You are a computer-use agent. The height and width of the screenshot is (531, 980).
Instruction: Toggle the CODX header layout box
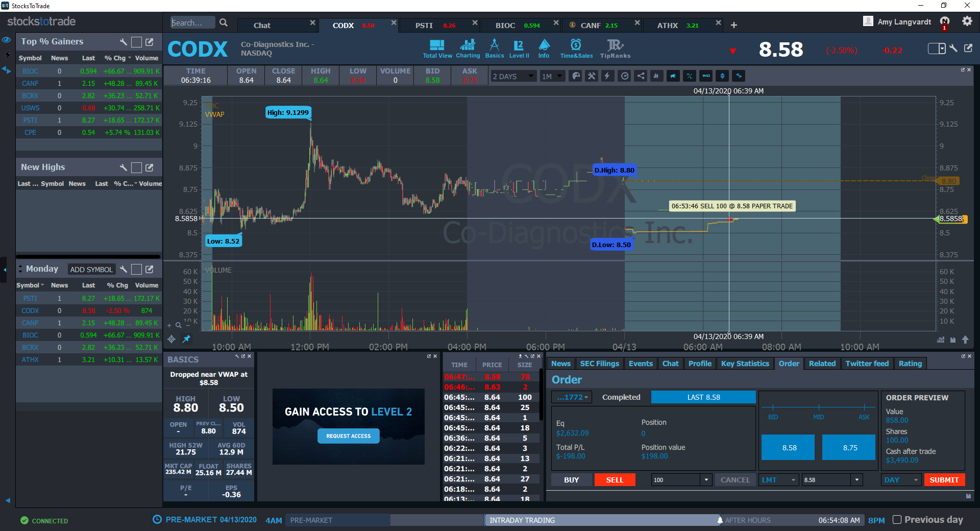pos(937,49)
